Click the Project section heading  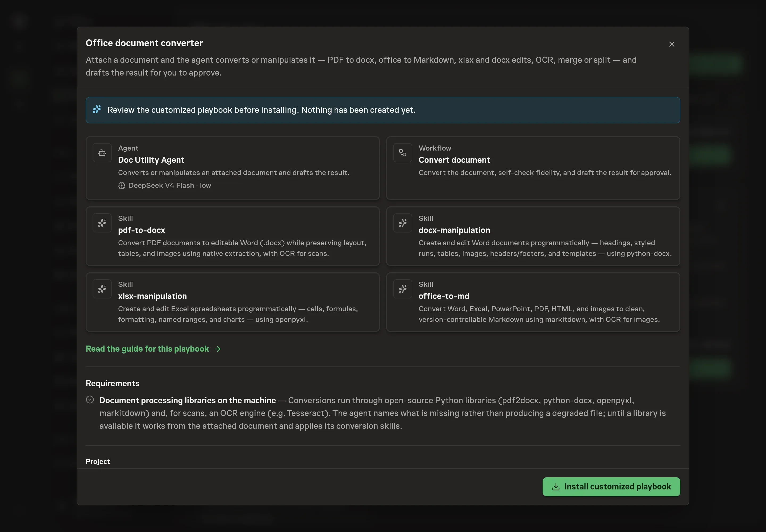pos(98,461)
